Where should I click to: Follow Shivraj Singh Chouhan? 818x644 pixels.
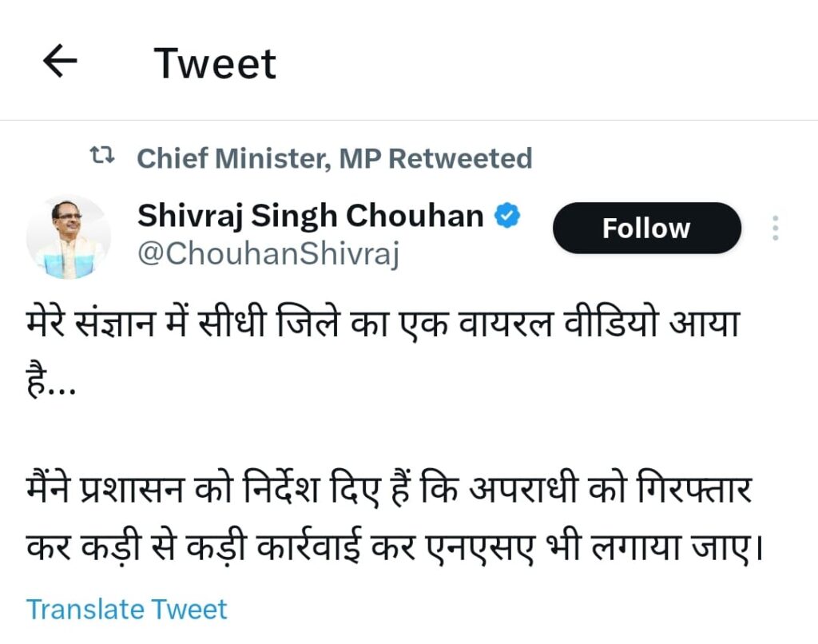(646, 229)
